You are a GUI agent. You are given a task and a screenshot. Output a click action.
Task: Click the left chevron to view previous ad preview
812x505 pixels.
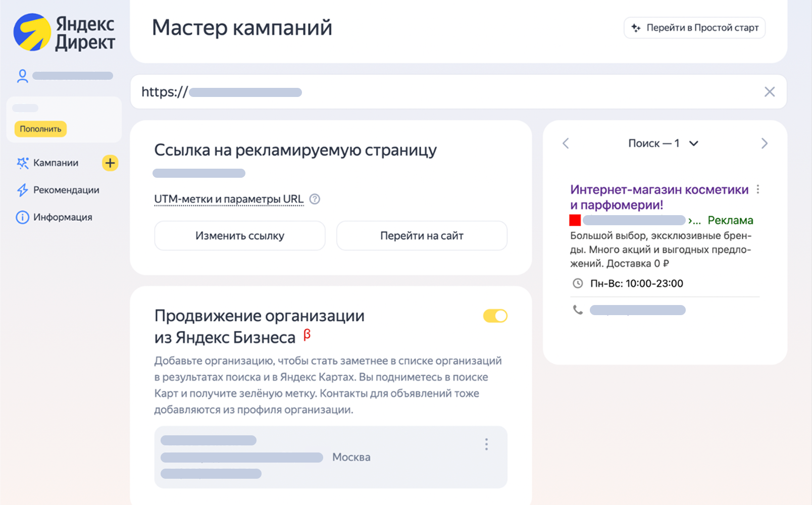[566, 143]
